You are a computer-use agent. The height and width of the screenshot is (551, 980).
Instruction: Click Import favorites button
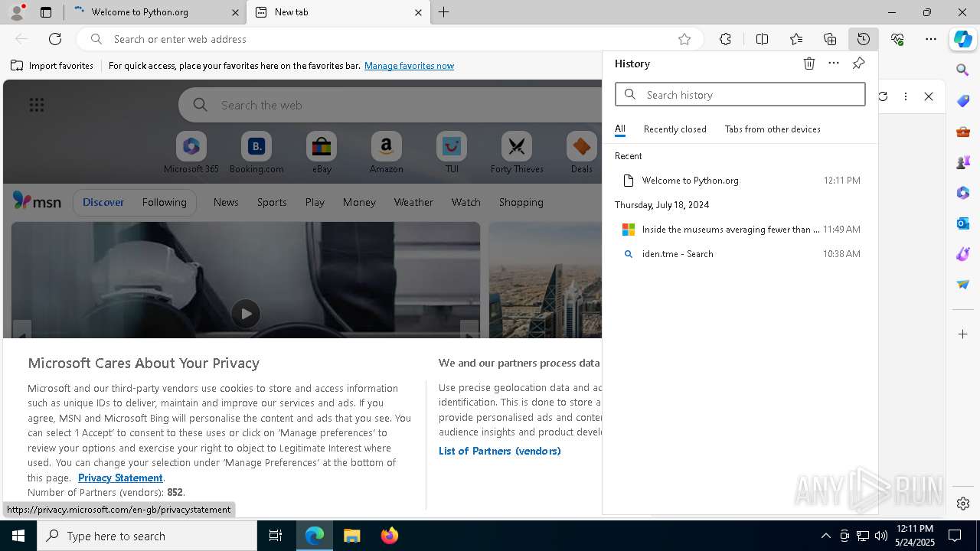[52, 66]
